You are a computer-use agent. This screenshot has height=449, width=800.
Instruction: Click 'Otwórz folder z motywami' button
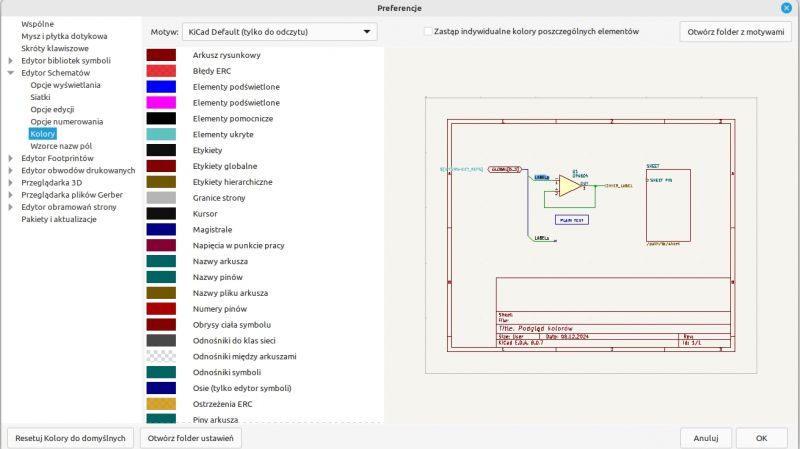coord(735,32)
